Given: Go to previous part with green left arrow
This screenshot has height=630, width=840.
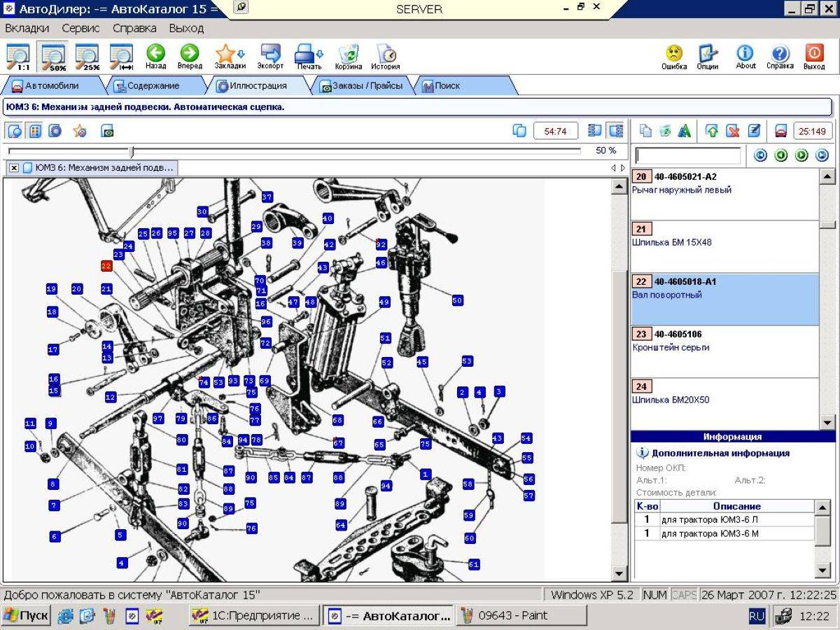Looking at the screenshot, I should coord(780,155).
